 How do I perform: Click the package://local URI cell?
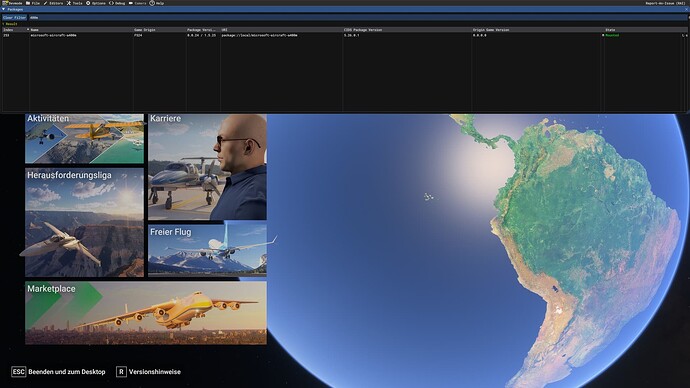pos(259,35)
